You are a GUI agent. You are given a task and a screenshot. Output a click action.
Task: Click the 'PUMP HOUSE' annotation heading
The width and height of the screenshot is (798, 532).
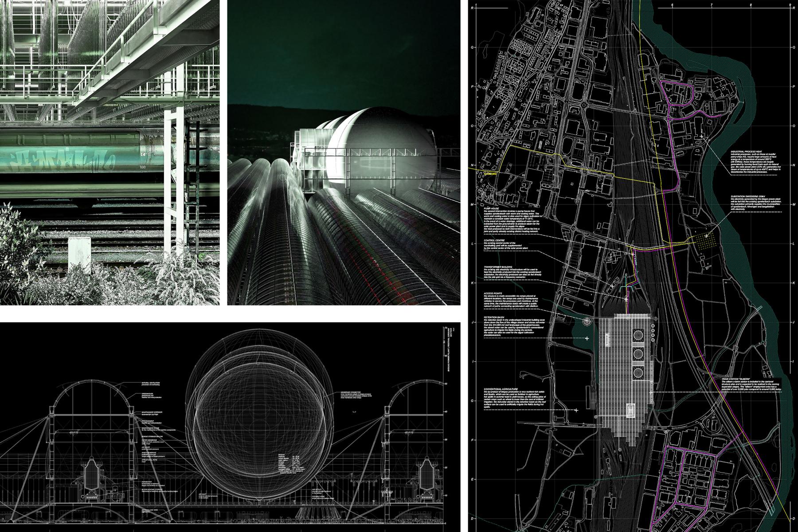click(492, 207)
